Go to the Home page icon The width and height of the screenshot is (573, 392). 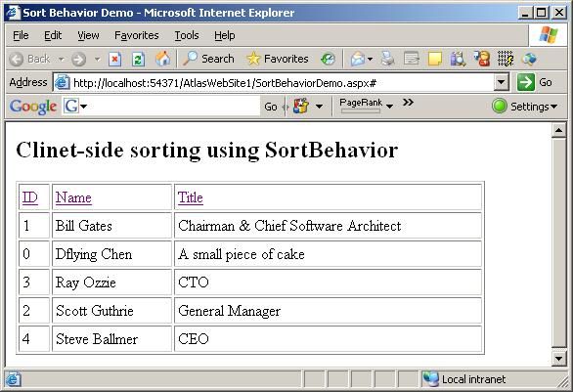(x=162, y=59)
